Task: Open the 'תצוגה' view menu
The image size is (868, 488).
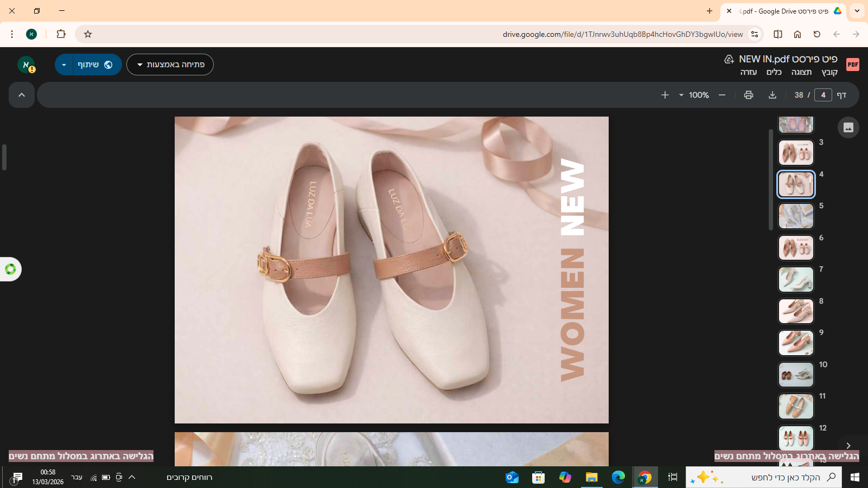Action: [801, 72]
